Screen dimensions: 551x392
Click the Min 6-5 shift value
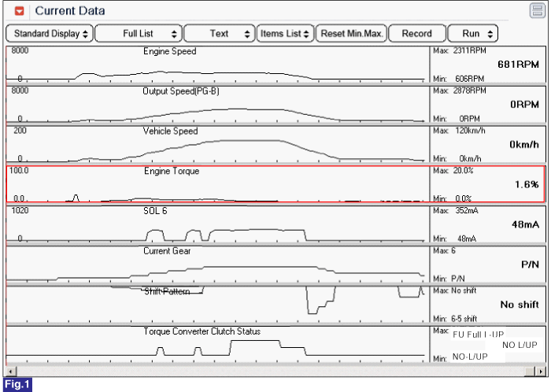(x=455, y=319)
